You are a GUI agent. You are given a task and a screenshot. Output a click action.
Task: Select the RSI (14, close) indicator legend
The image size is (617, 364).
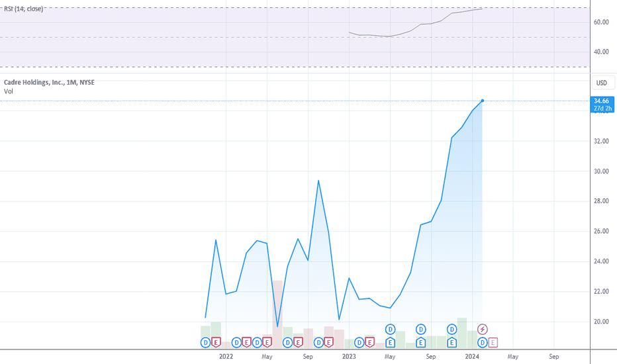coord(24,9)
